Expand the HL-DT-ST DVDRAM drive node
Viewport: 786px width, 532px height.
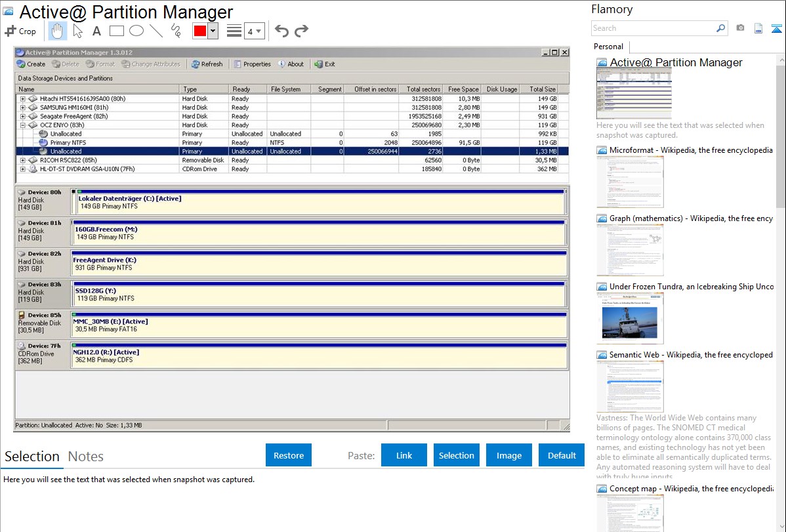pyautogui.click(x=22, y=169)
